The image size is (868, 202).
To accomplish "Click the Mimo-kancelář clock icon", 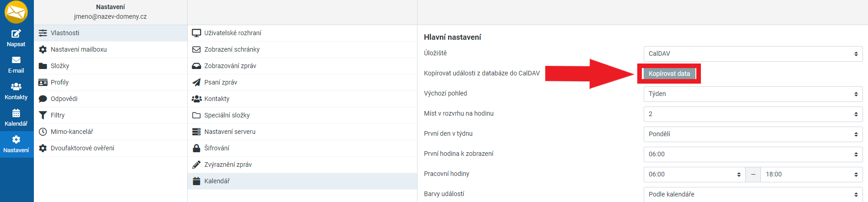I will 43,132.
